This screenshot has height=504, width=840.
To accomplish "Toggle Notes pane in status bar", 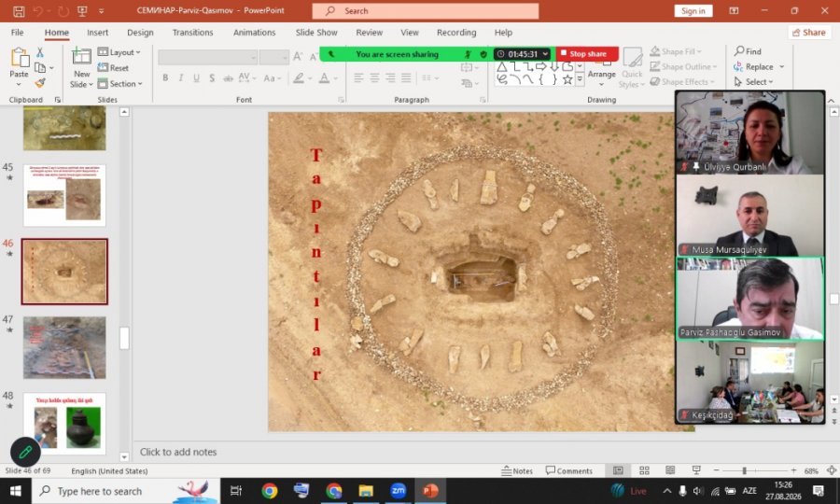I will pos(517,470).
